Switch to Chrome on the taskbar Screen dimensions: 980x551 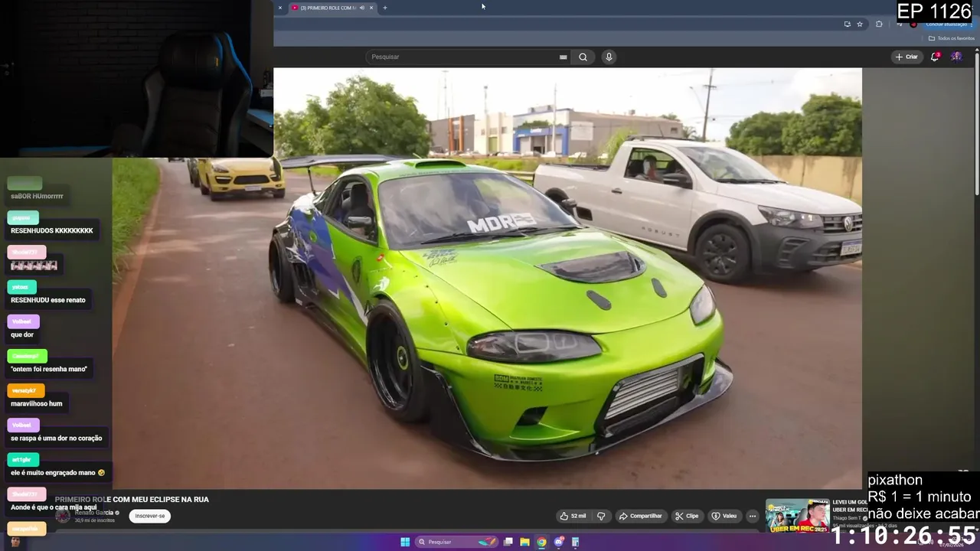coord(541,542)
